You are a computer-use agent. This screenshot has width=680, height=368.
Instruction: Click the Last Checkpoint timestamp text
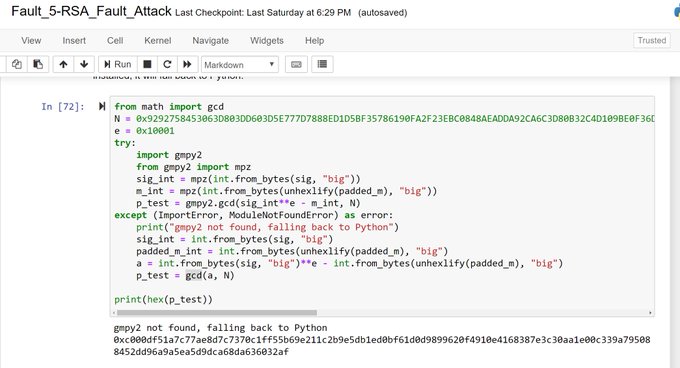click(x=263, y=13)
